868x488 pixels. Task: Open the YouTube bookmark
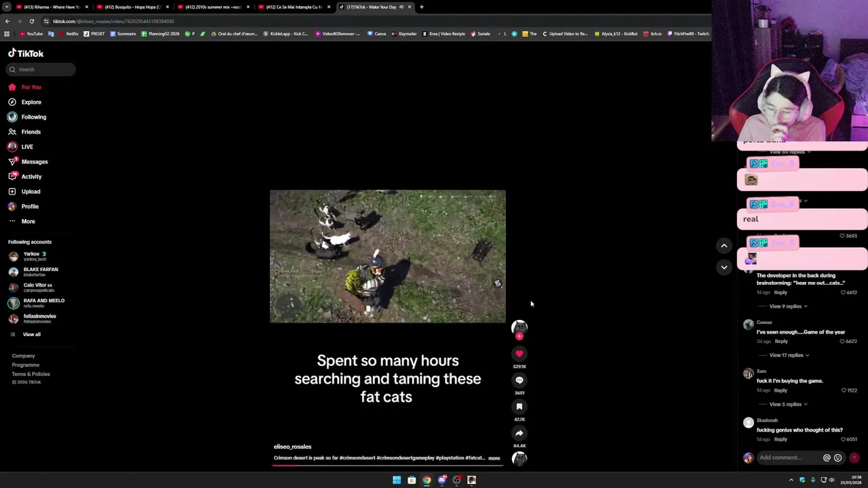(x=31, y=33)
